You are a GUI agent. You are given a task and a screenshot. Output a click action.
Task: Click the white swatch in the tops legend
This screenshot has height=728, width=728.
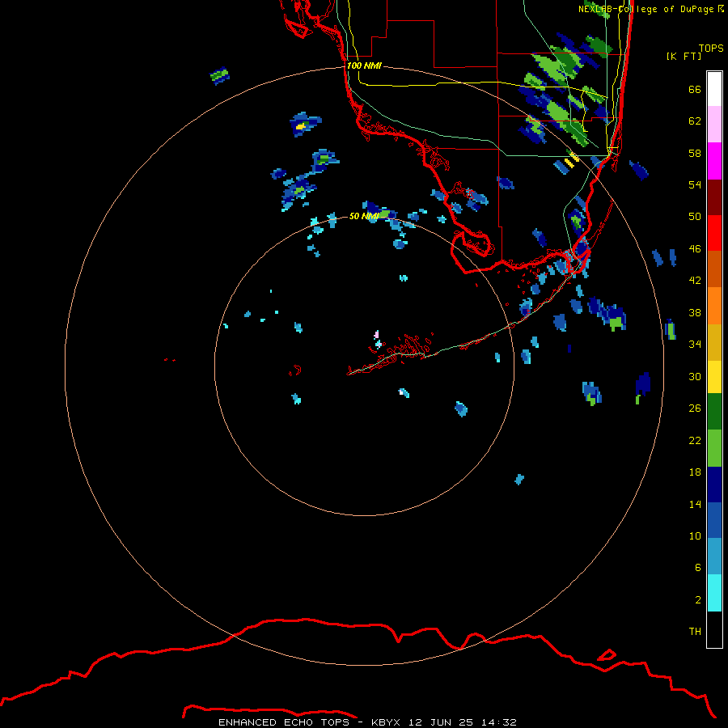tap(714, 89)
